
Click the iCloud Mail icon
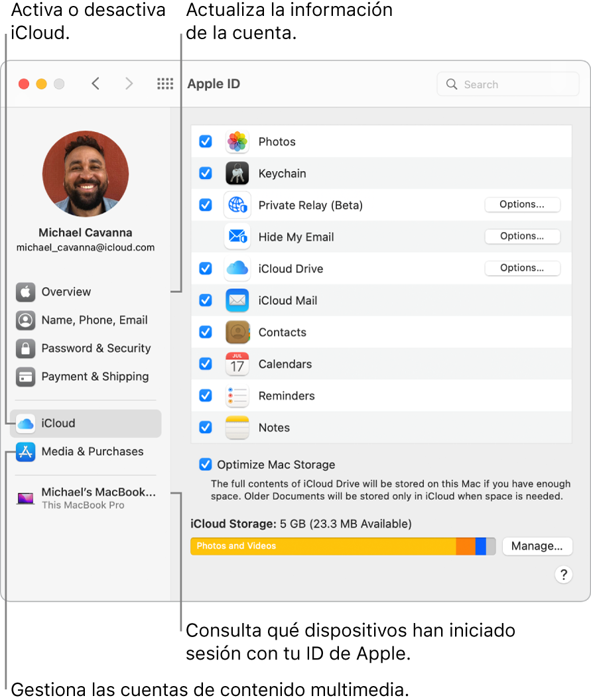pos(237,300)
